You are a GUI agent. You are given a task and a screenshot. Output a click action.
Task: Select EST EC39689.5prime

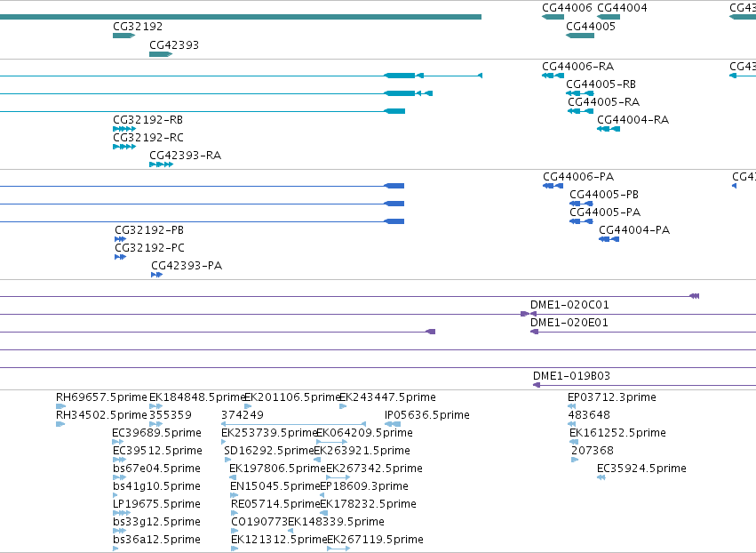pyautogui.click(x=156, y=433)
